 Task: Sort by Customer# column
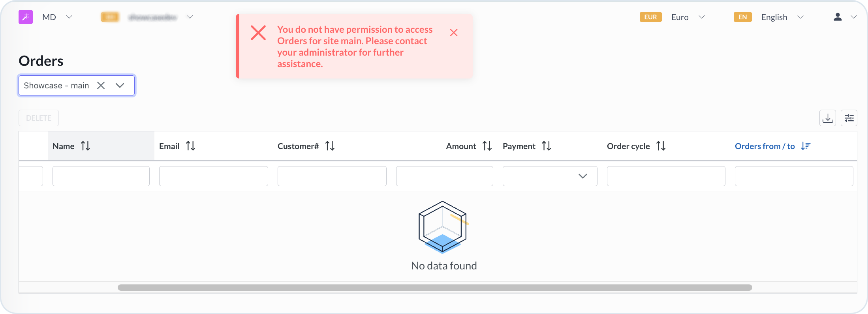coord(330,146)
